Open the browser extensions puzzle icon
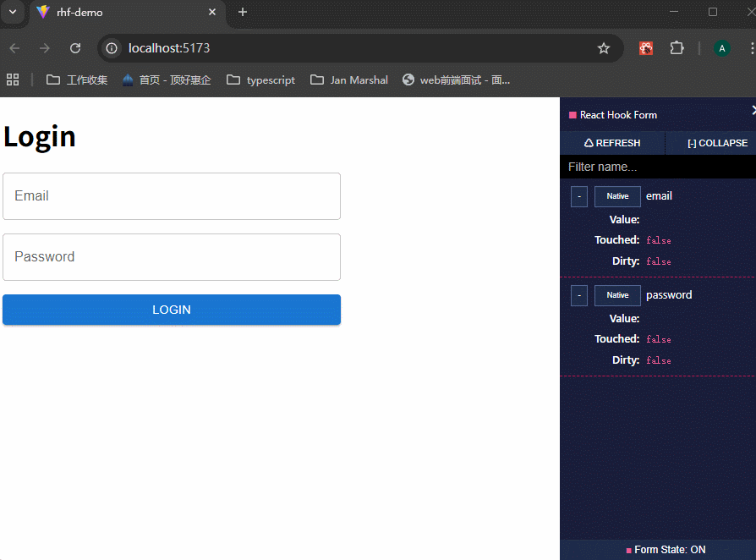The height and width of the screenshot is (560, 756). pyautogui.click(x=677, y=48)
